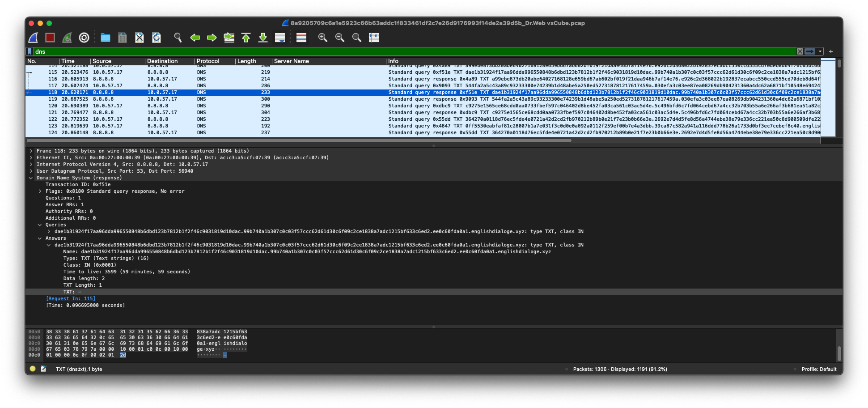868x408 pixels.
Task: Toggle auto-scroll in live capture
Action: (280, 38)
